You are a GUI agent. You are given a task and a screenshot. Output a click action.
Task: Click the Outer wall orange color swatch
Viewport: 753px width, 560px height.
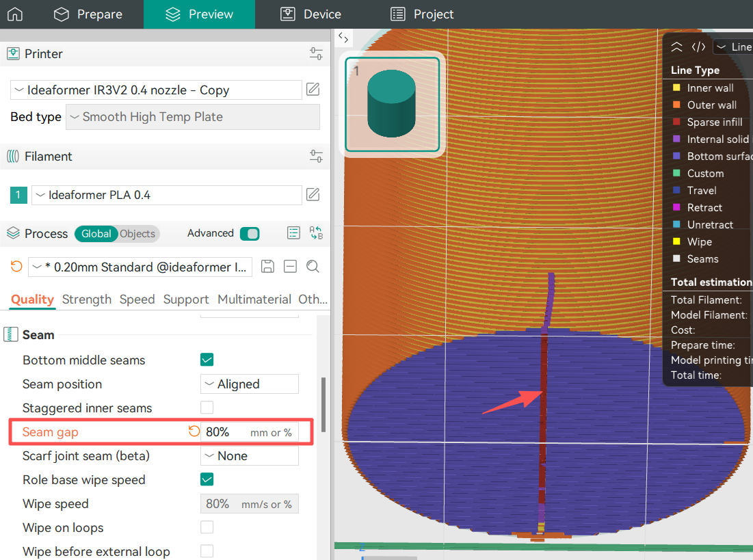(676, 105)
